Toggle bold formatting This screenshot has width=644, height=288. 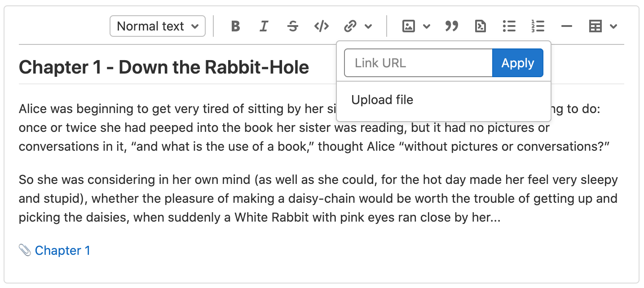[x=235, y=26]
